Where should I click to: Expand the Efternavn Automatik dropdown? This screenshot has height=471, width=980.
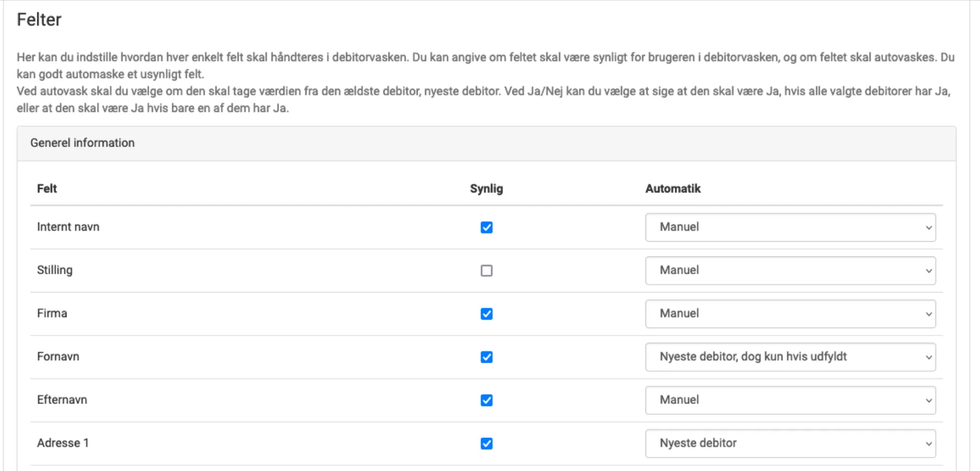point(790,400)
